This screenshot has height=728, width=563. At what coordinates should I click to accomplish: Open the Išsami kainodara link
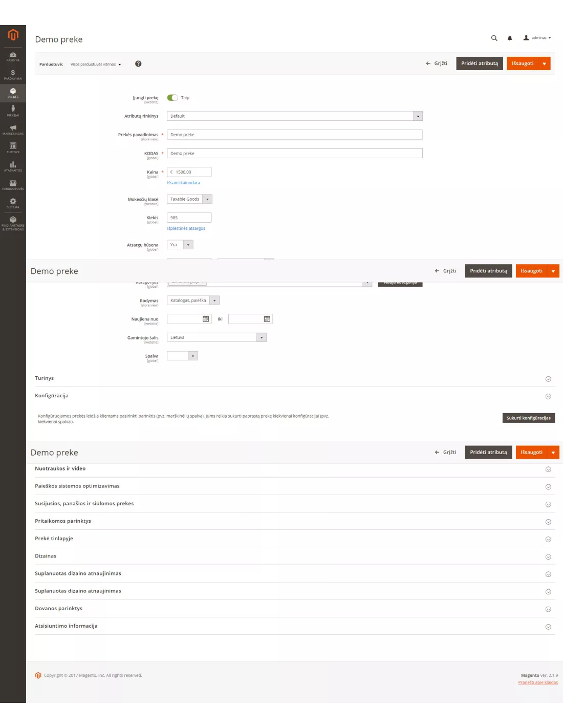[183, 183]
